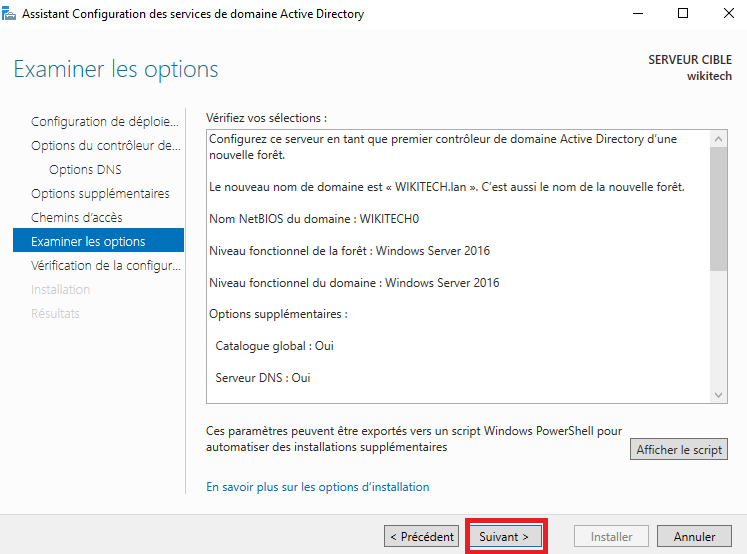Maximize the Active Directory configuration window
This screenshot has width=747, height=554.
coord(683,14)
